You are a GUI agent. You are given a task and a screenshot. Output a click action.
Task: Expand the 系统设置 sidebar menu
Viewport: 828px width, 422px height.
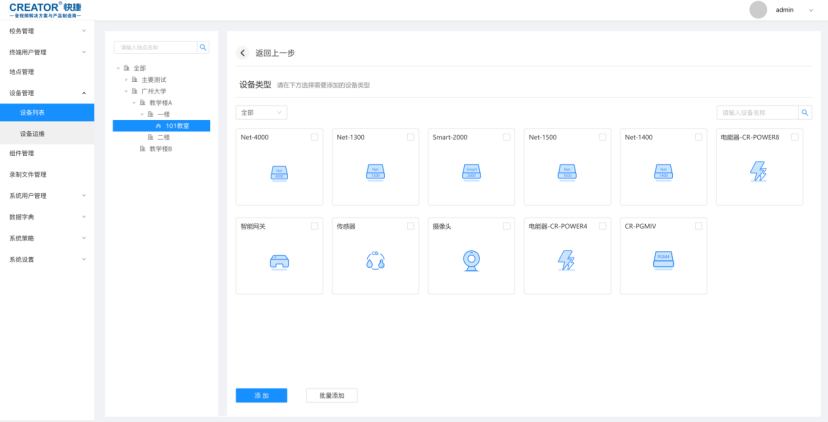pyautogui.click(x=47, y=259)
